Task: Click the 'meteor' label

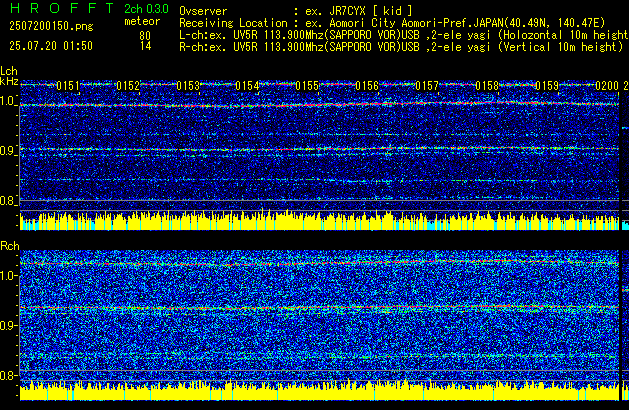Action: click(x=142, y=21)
